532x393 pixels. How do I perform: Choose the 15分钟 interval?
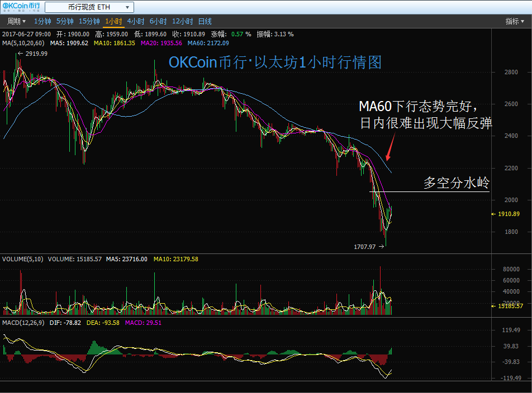(x=89, y=21)
